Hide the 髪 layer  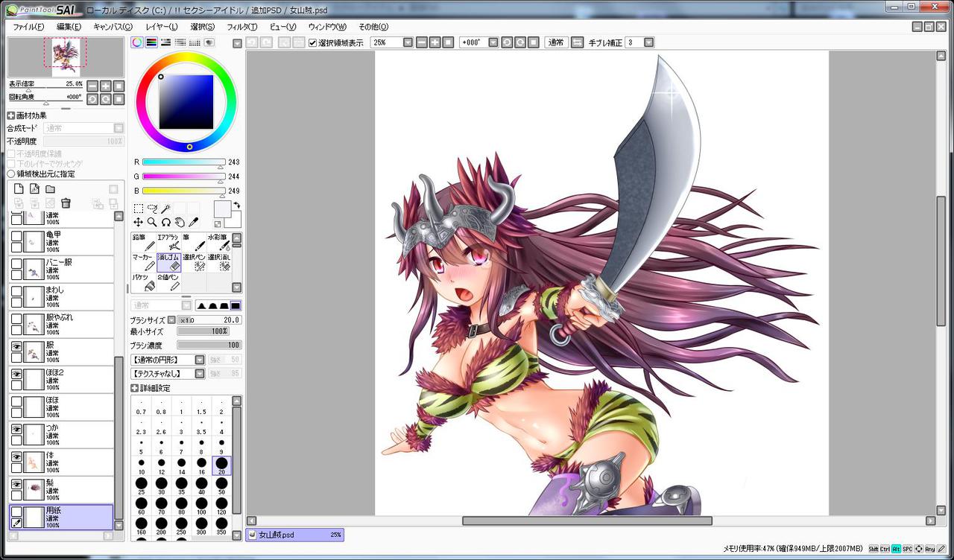[x=16, y=484]
